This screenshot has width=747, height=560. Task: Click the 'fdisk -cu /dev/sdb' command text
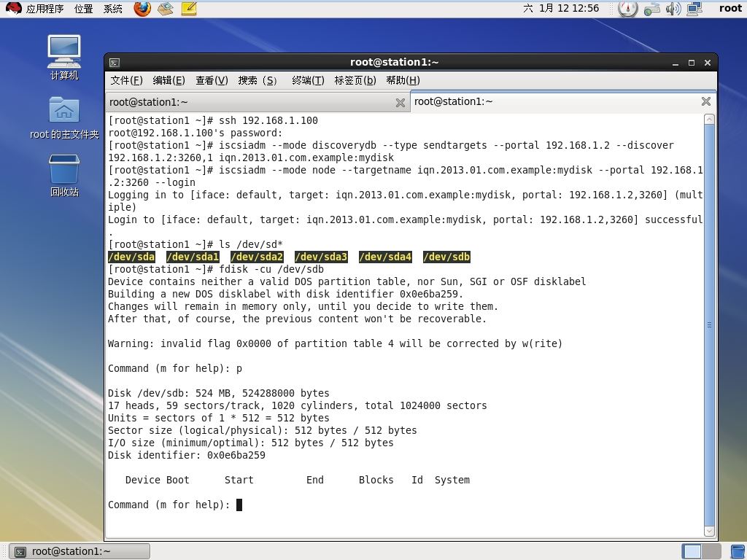[271, 270]
